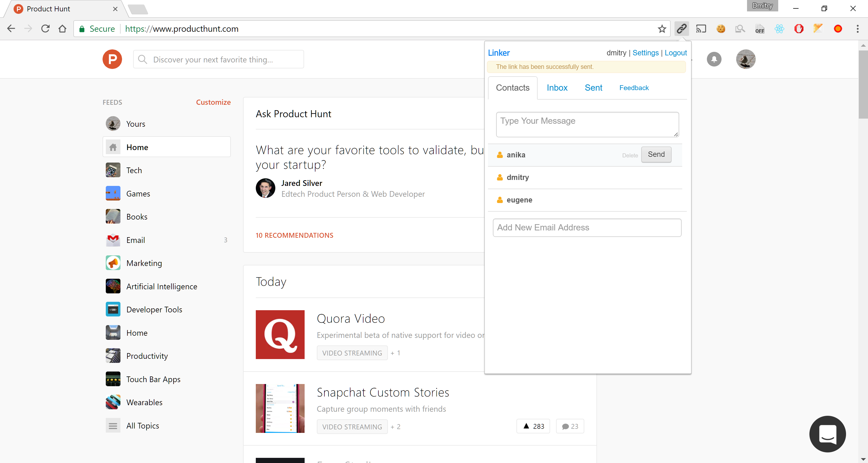Click the Add New Email Address field
The image size is (868, 463).
(587, 228)
